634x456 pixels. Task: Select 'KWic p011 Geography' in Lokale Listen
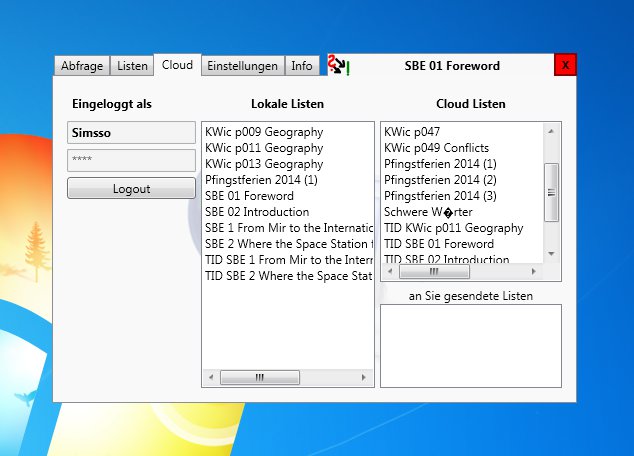point(288,148)
